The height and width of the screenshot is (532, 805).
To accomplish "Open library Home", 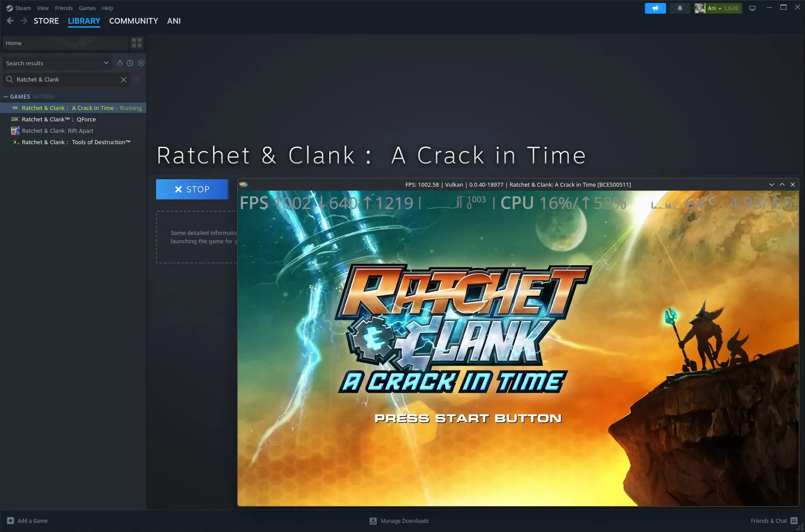I will 65,43.
